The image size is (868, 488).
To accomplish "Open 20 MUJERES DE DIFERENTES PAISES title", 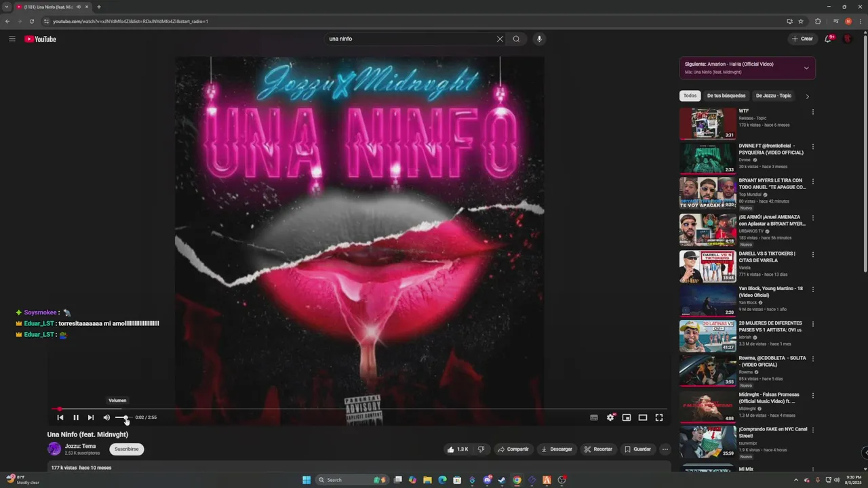I will (770, 327).
